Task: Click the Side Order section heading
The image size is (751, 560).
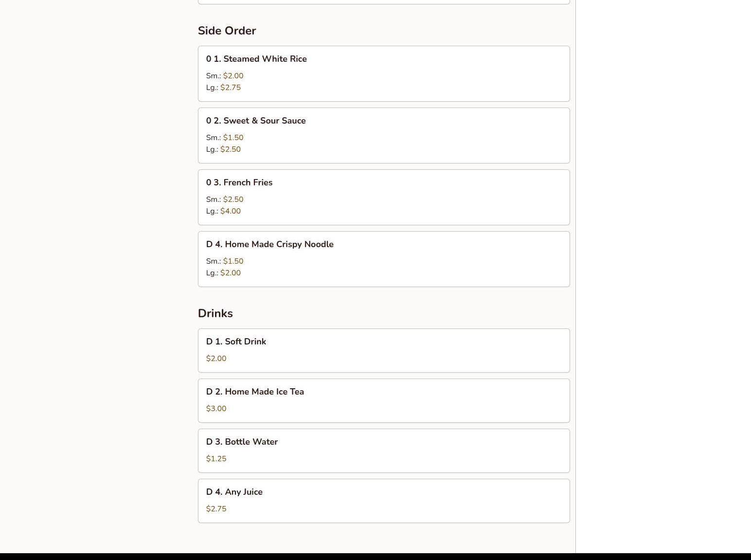Action: click(227, 31)
